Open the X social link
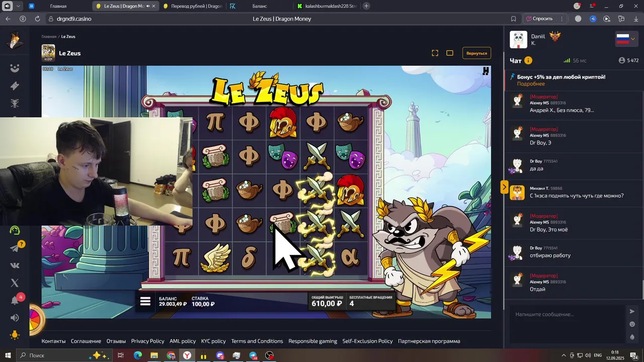Screen dimensions: 644x362 pyautogui.click(x=15, y=283)
